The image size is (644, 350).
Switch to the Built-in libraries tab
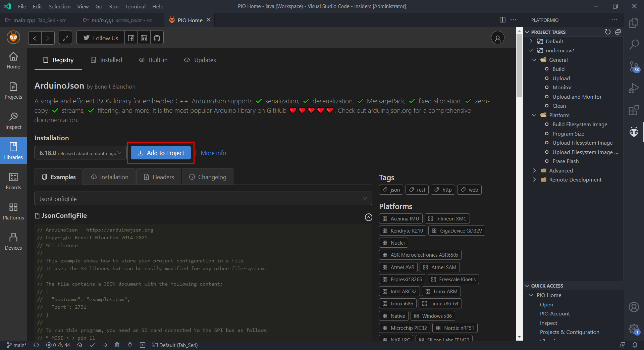click(x=153, y=60)
